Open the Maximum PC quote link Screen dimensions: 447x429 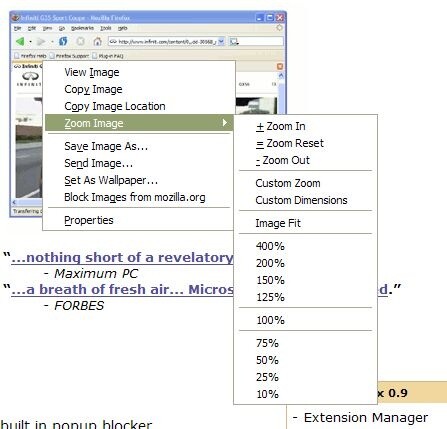click(x=122, y=258)
